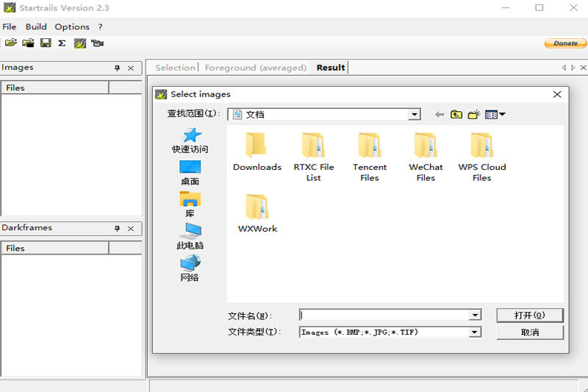The height and width of the screenshot is (392, 588).
Task: Click the open darkframes toolbar icon
Action: point(28,43)
